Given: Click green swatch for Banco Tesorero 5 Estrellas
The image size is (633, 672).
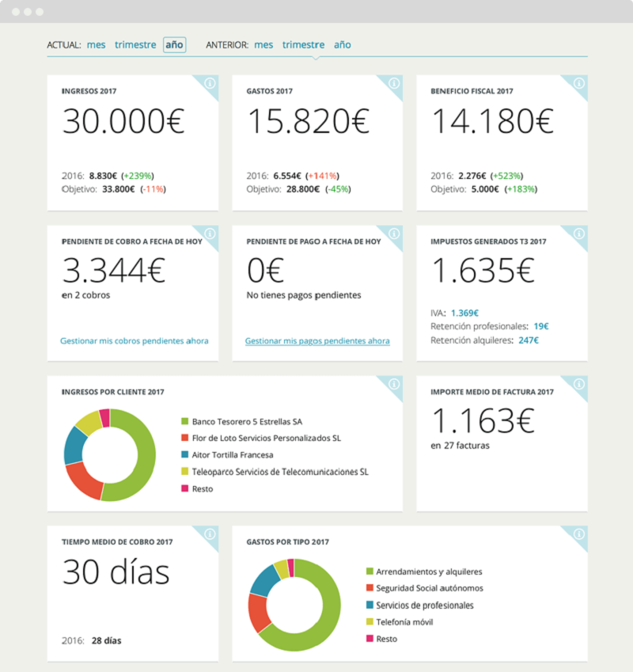Looking at the screenshot, I should tap(184, 421).
